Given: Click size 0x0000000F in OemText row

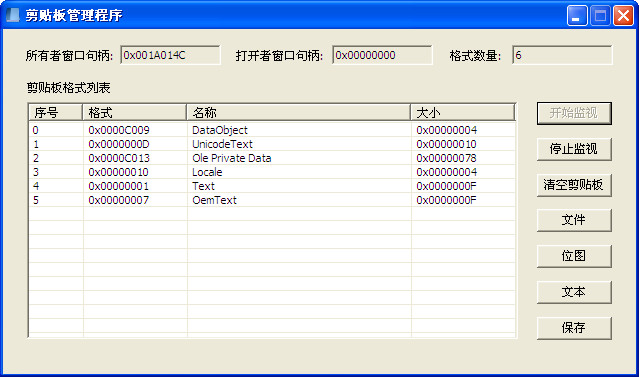Looking at the screenshot, I should [446, 200].
